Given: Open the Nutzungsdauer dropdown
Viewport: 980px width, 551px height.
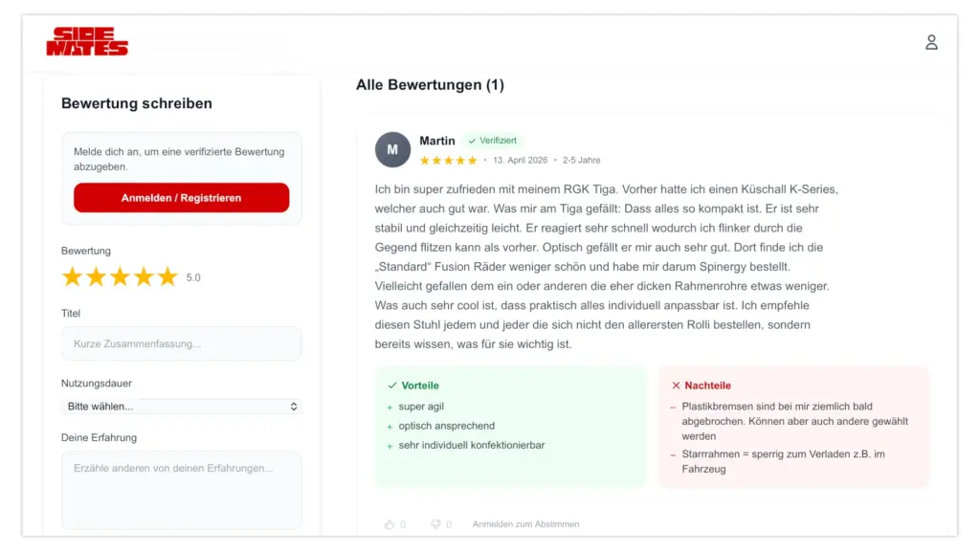Looking at the screenshot, I should 182,407.
